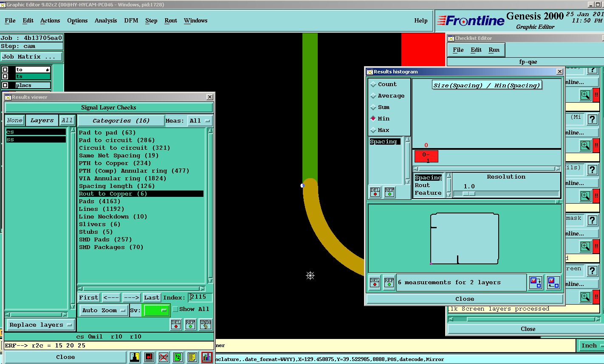The width and height of the screenshot is (604, 364).
Task: Click Close in the Results histogram window
Action: click(465, 299)
